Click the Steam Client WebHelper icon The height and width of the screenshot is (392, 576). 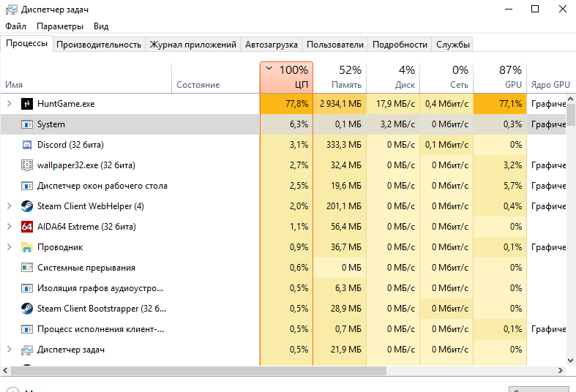click(x=27, y=206)
